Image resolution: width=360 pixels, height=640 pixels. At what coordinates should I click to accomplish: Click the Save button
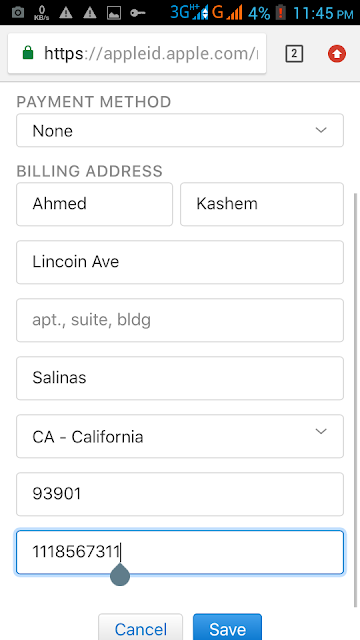[x=227, y=628]
